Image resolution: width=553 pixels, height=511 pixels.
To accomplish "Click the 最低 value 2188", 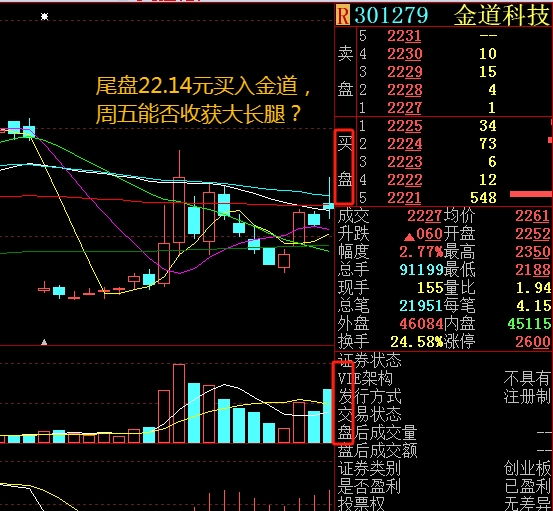I will (x=533, y=270).
